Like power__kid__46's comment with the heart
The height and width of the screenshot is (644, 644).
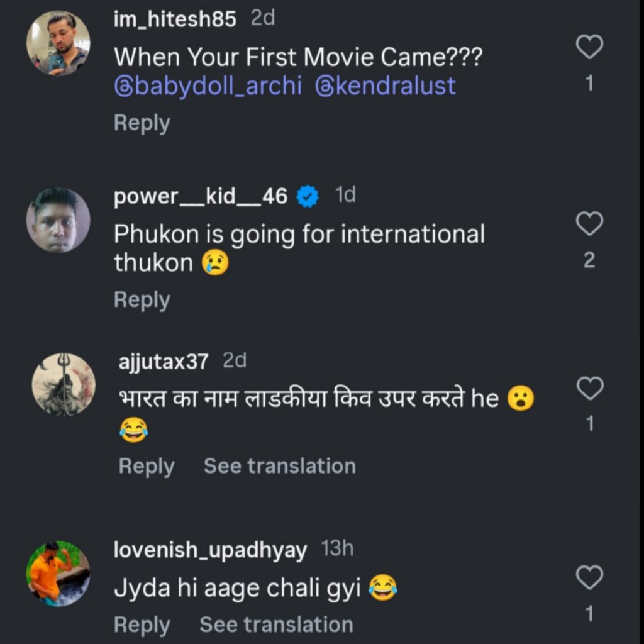589,224
